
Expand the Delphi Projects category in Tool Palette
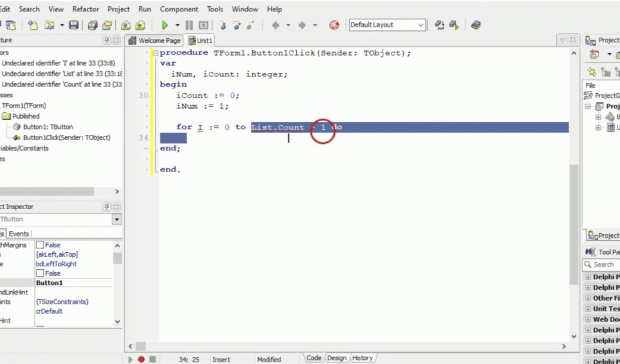588,277
